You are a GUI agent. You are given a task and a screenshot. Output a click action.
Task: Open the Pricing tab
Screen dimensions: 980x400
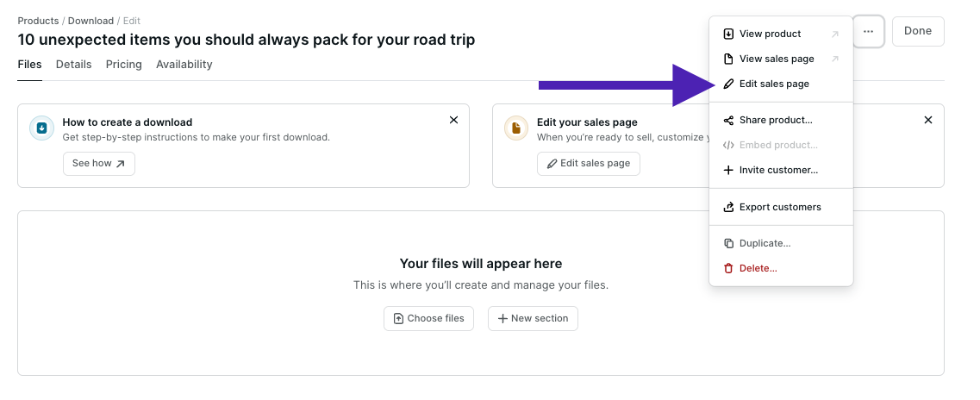(x=124, y=65)
